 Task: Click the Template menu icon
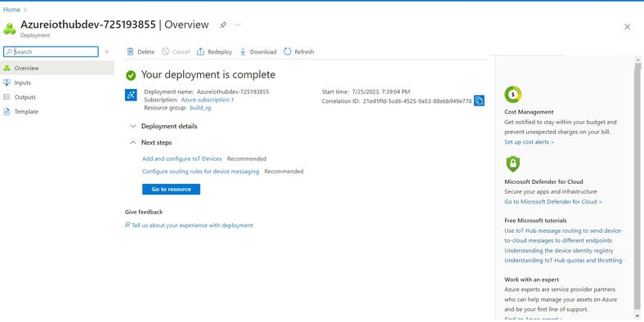click(7, 112)
